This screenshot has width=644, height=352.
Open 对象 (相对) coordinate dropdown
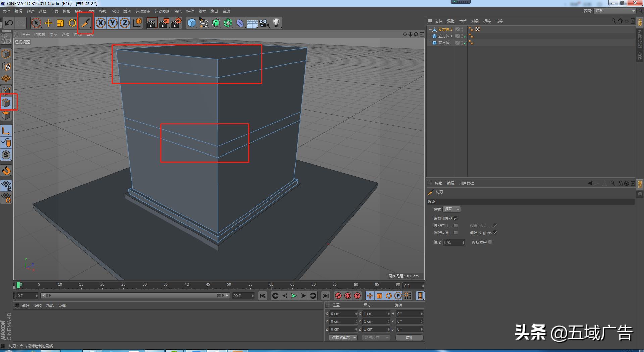tap(343, 337)
